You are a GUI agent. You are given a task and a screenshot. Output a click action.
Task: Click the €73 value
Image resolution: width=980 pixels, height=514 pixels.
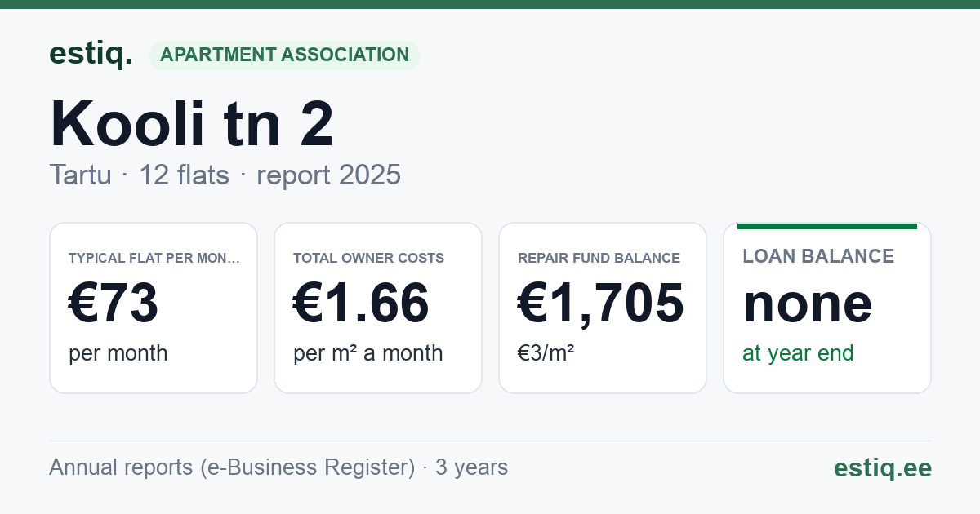pyautogui.click(x=114, y=304)
